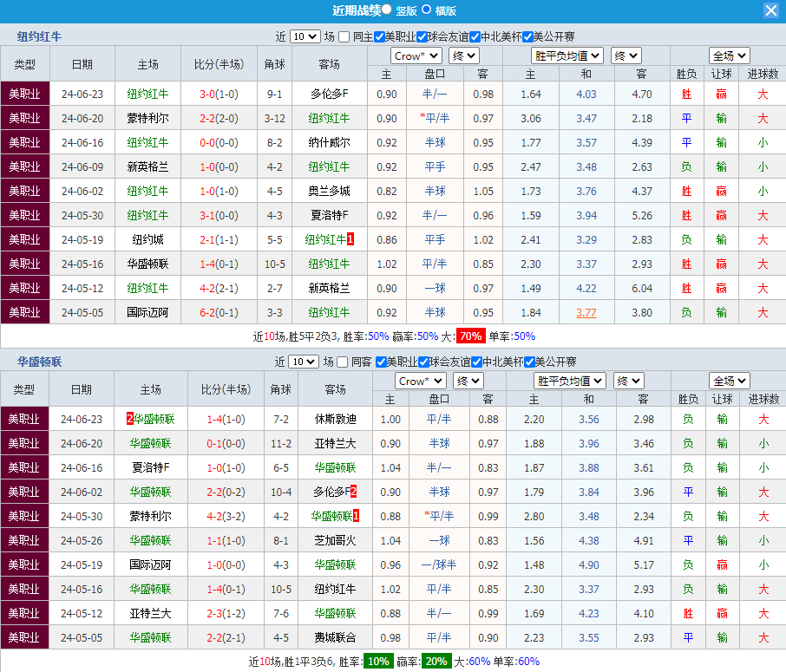Open the 休斯敦迪 away team link
The height and width of the screenshot is (672, 786).
click(335, 419)
